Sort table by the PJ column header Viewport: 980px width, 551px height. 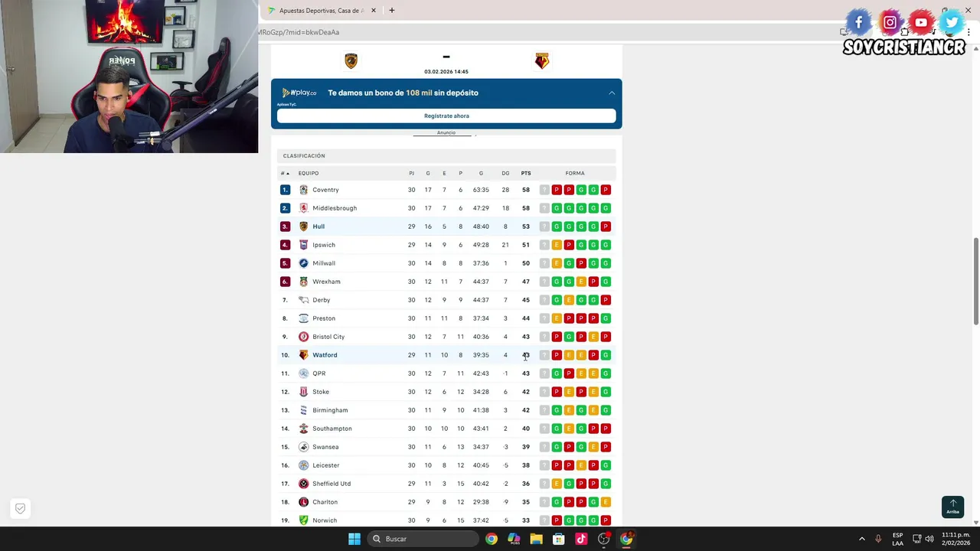click(x=411, y=173)
